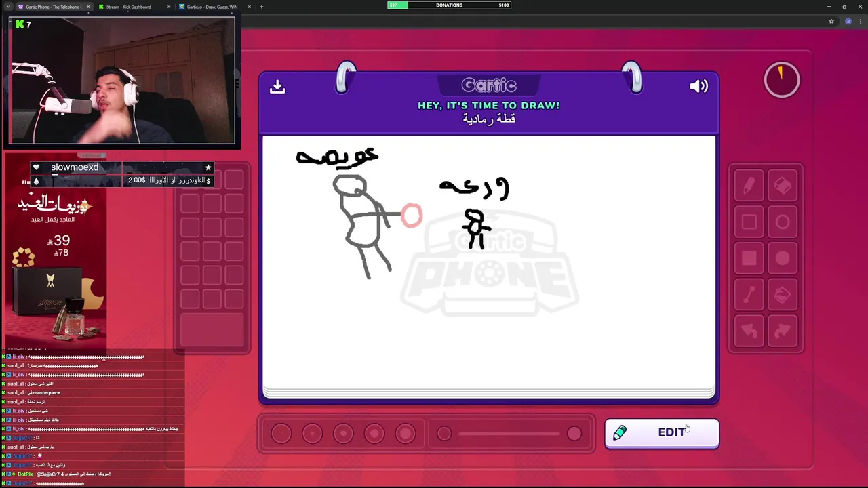Select the paint bucket fill tool
The width and height of the screenshot is (868, 488).
783,295
